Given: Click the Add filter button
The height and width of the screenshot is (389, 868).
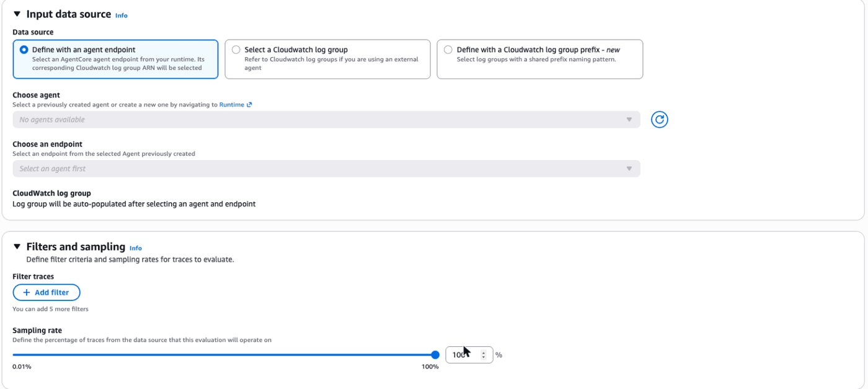Looking at the screenshot, I should tap(46, 292).
